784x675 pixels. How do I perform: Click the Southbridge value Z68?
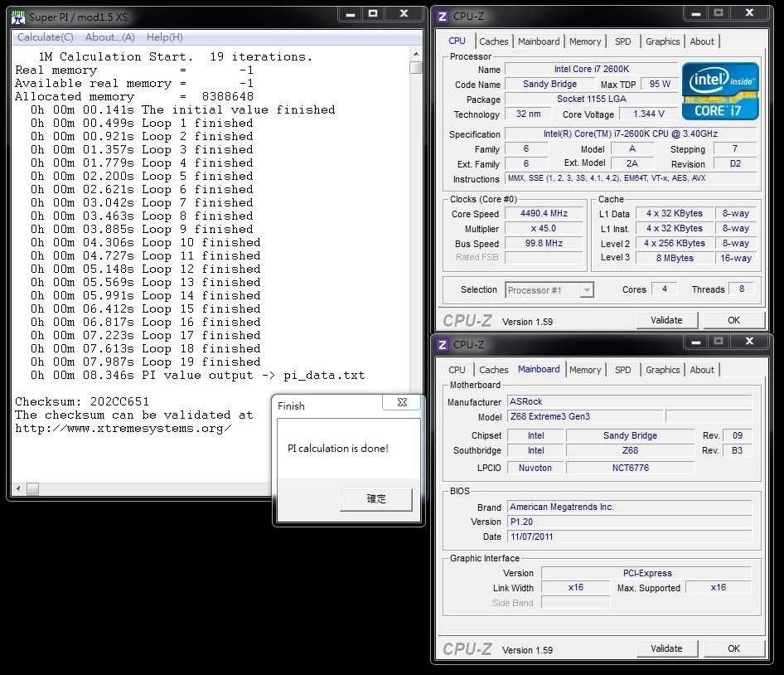[x=630, y=450]
